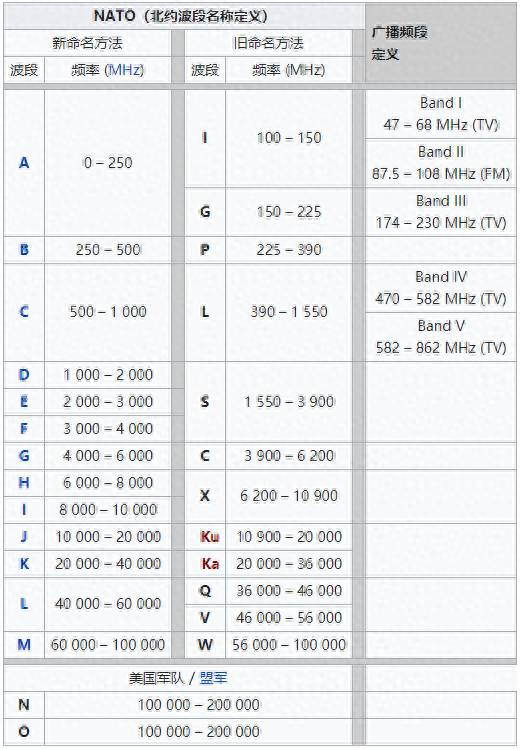Image resolution: width=521 pixels, height=750 pixels.
Task: Open the blue D band link
Action: tap(24, 375)
